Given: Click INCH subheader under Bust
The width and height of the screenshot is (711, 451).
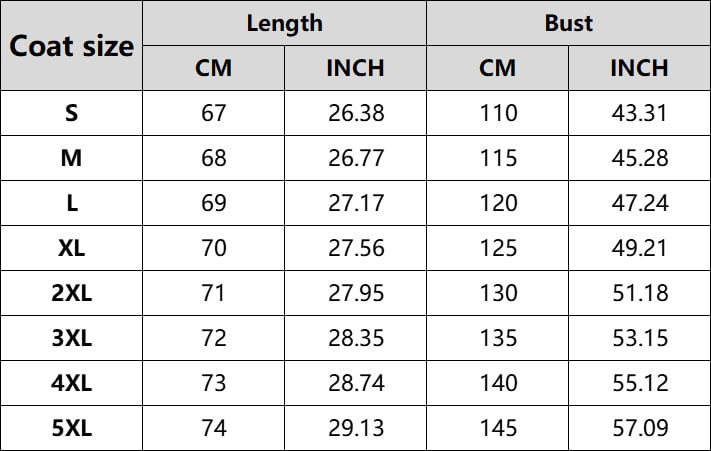Looking at the screenshot, I should [x=640, y=68].
